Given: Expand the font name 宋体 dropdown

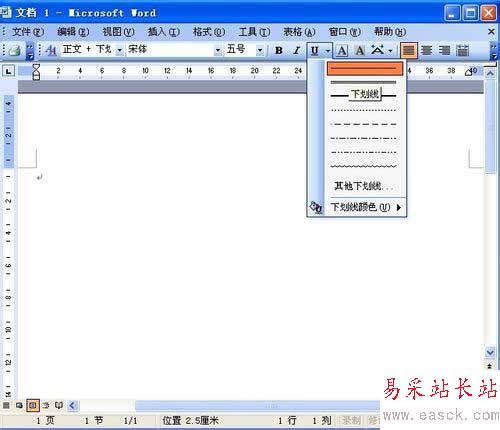Looking at the screenshot, I should [x=217, y=50].
